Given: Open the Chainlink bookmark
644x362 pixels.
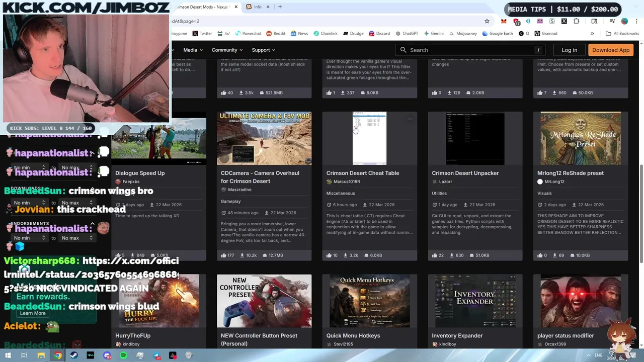Looking at the screenshot, I should pyautogui.click(x=326, y=33).
